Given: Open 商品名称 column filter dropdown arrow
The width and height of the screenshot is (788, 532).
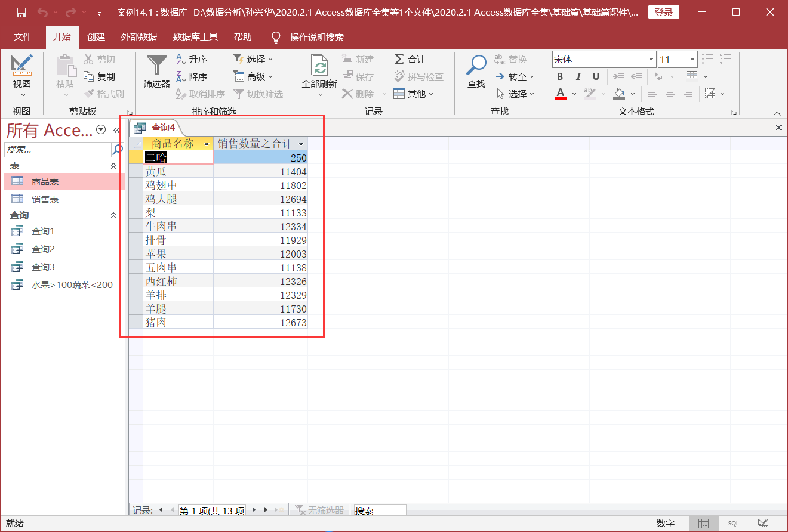Looking at the screenshot, I should (207, 144).
